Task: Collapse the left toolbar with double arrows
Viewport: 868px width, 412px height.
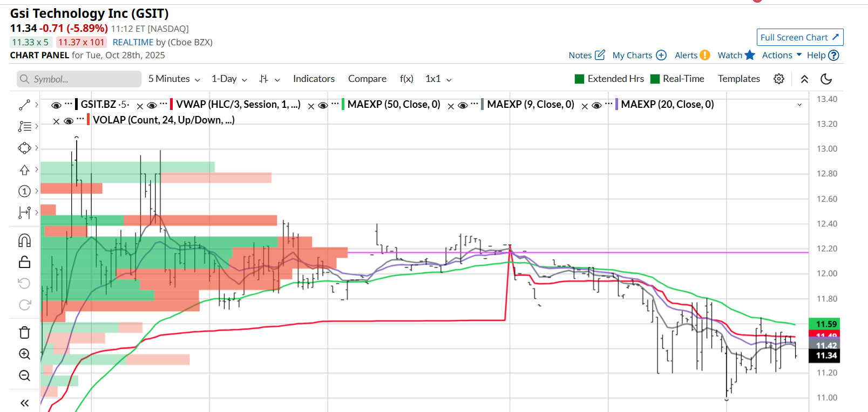Action: coord(25,403)
